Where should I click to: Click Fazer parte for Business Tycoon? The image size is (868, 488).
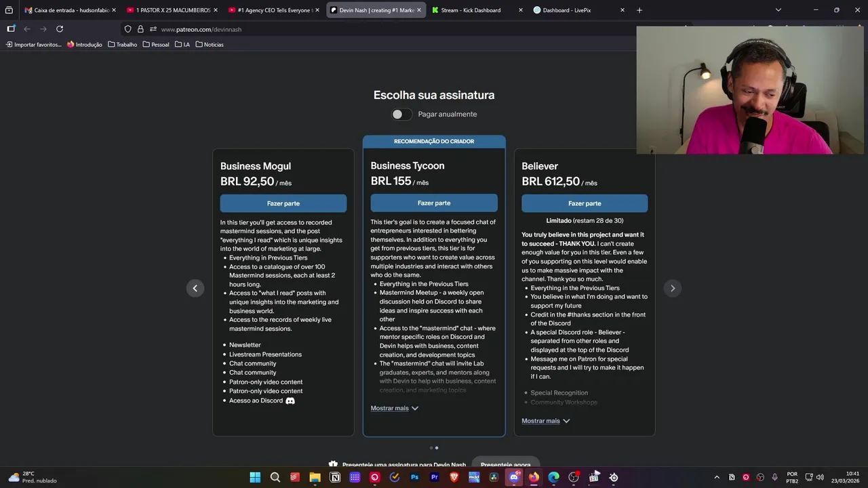[434, 203]
